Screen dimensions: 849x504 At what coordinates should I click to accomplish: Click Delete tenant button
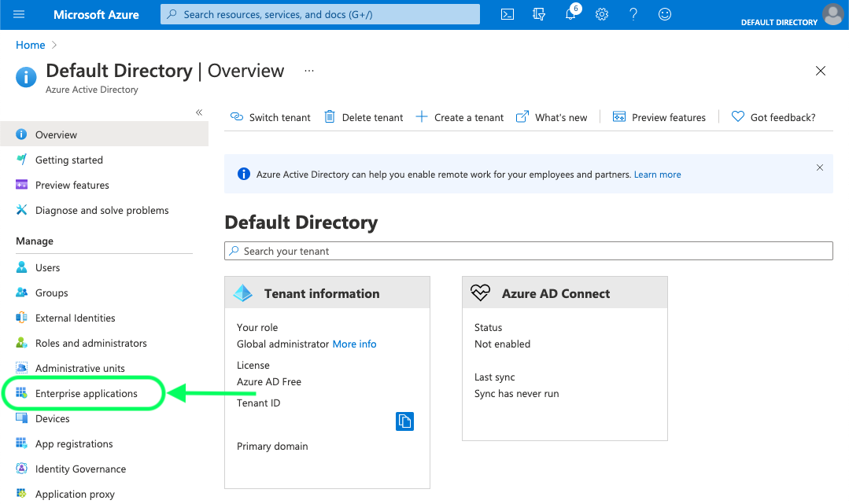pos(364,117)
